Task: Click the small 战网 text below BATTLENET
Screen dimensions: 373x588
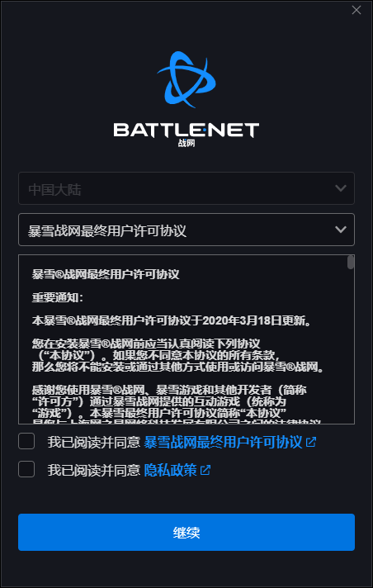Action: tap(186, 143)
